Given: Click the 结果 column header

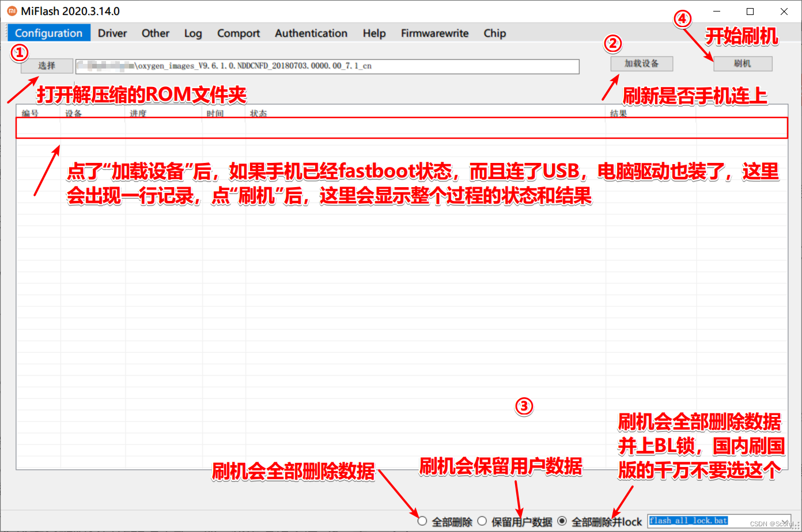Looking at the screenshot, I should click(x=651, y=113).
